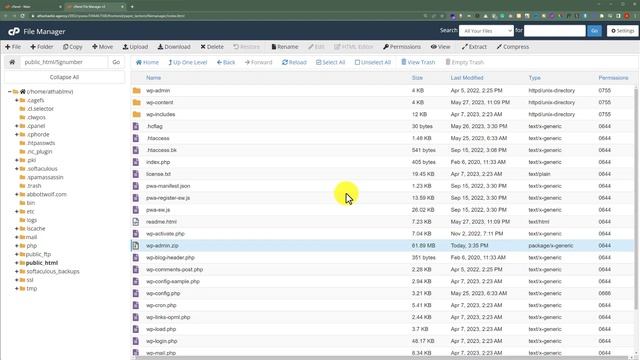The width and height of the screenshot is (640, 360).
Task: Open the 'All Your Files' search dropdown
Action: coord(486,31)
